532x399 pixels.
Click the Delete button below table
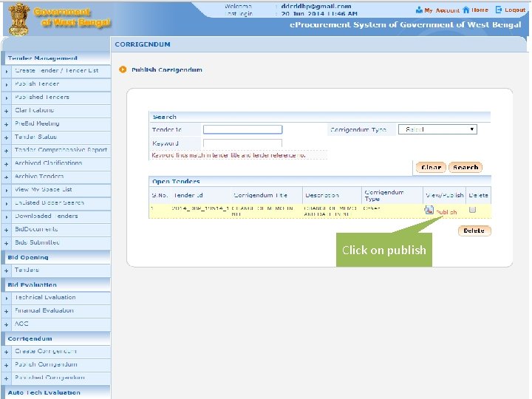(474, 231)
